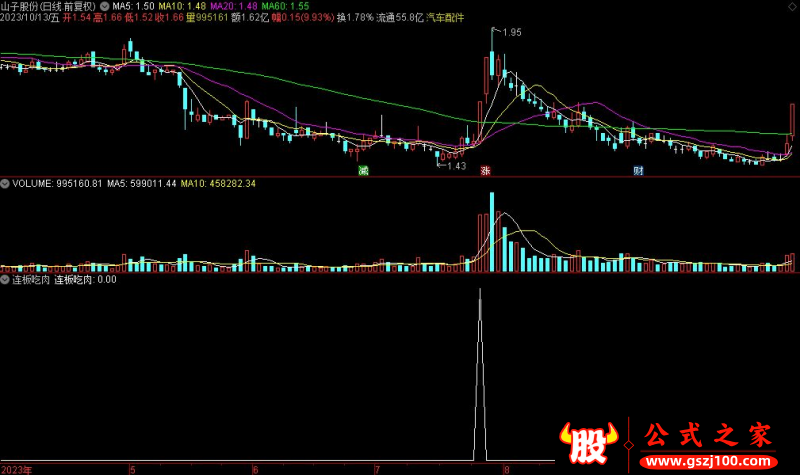The width and height of the screenshot is (800, 475).
Task: Click the volume MA5: 599011.44 label
Action: [142, 184]
